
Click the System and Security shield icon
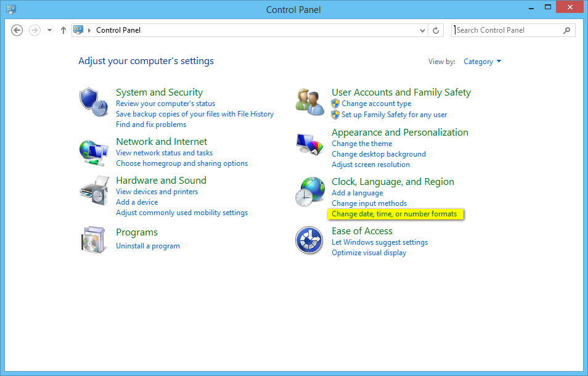94,102
